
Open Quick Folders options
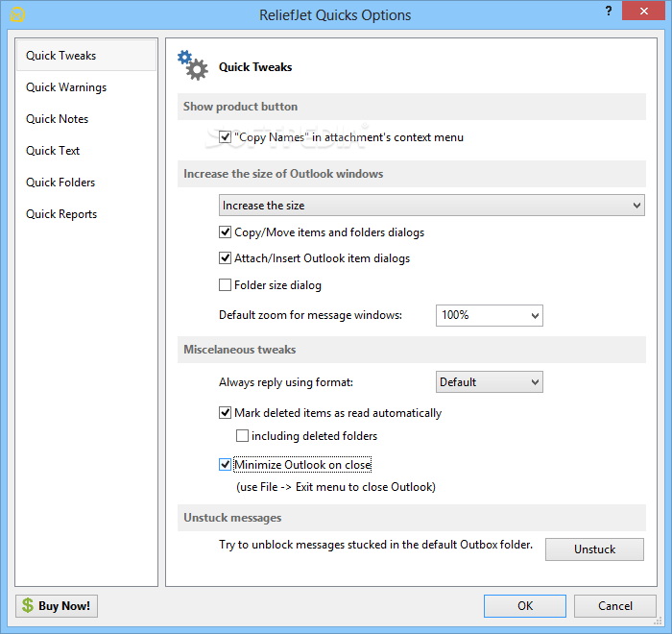click(86, 183)
